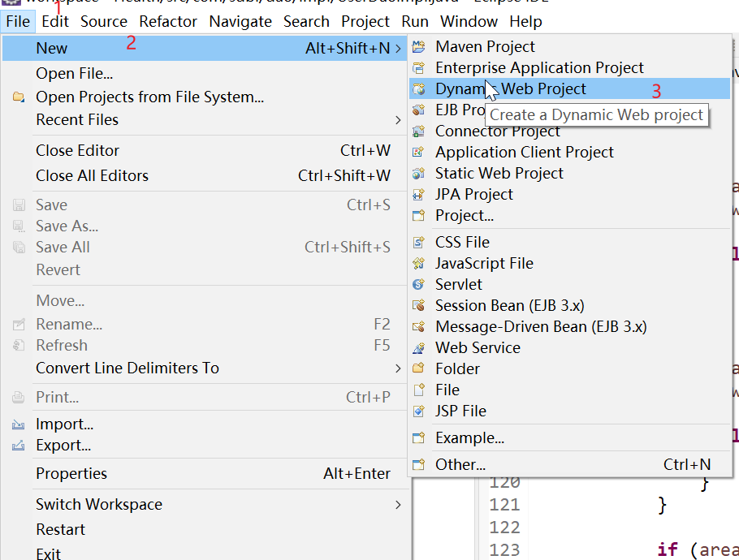This screenshot has width=739, height=560.
Task: Select Session Bean (EJB 3.x) item
Action: pyautogui.click(x=509, y=306)
